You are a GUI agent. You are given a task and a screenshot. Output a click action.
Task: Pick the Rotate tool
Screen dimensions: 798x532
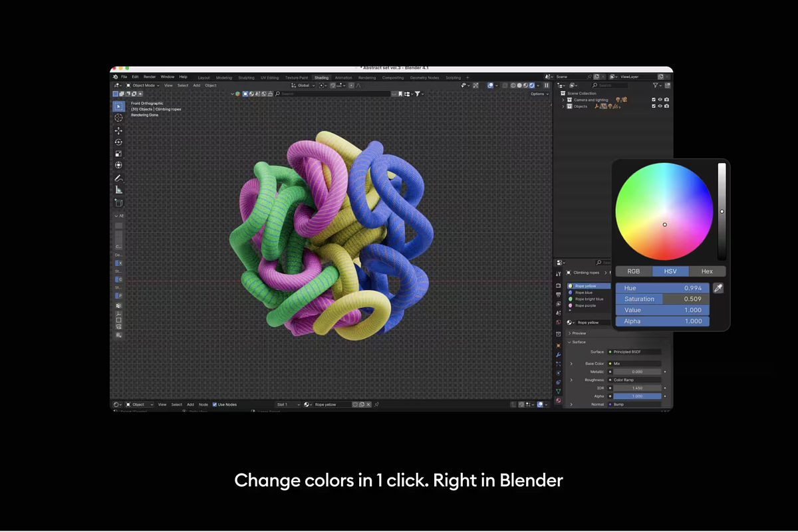(x=119, y=142)
